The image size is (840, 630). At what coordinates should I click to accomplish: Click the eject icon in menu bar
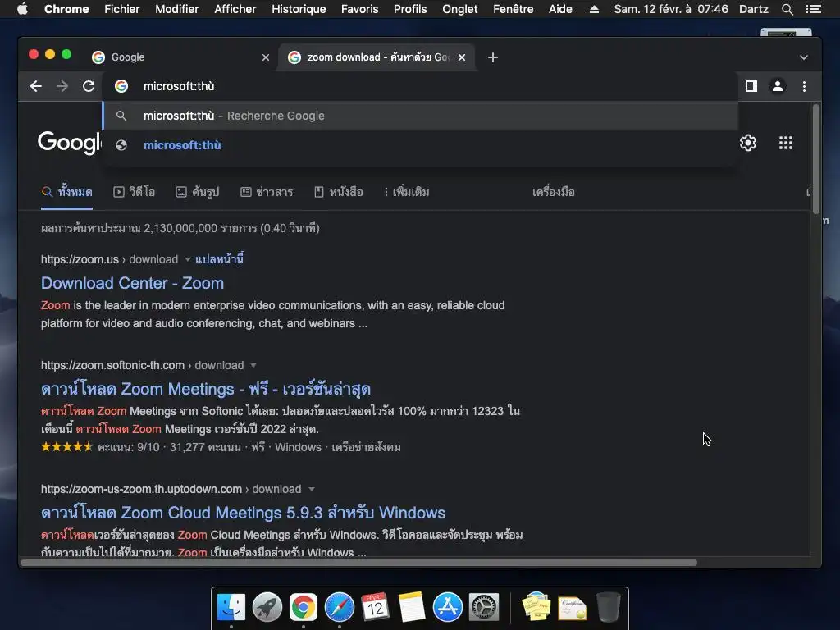pos(594,9)
